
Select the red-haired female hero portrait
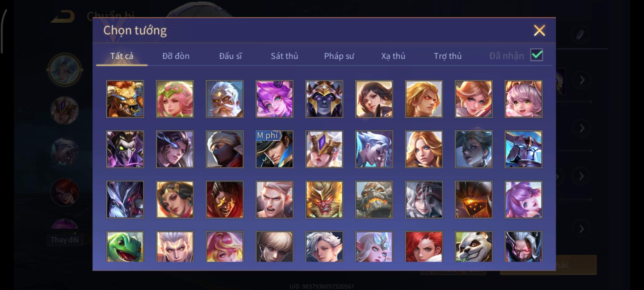[424, 247]
